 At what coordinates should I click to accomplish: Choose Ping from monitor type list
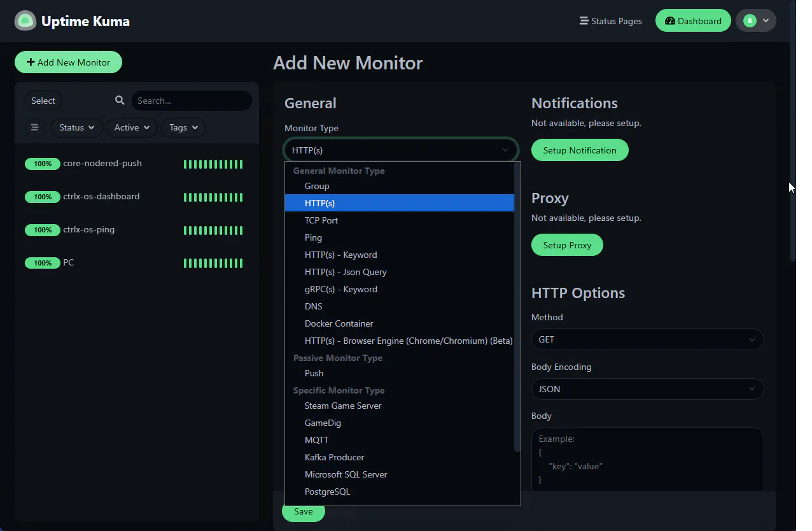click(313, 237)
